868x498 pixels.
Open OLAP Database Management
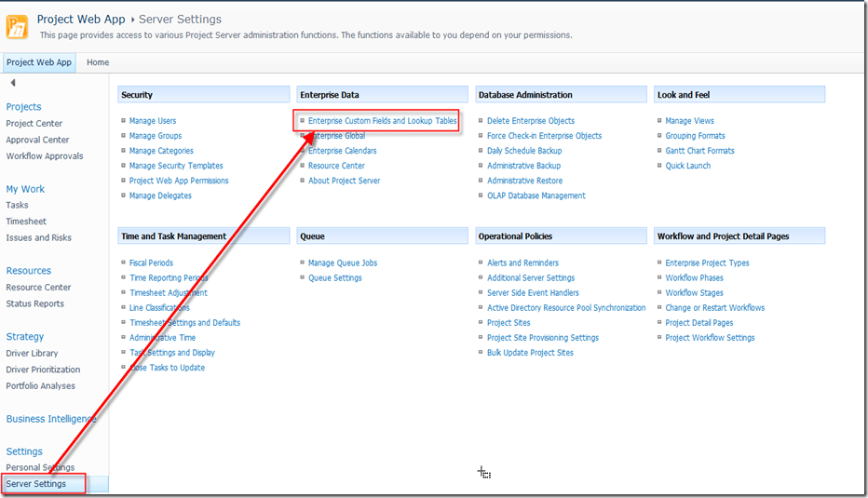coord(536,196)
